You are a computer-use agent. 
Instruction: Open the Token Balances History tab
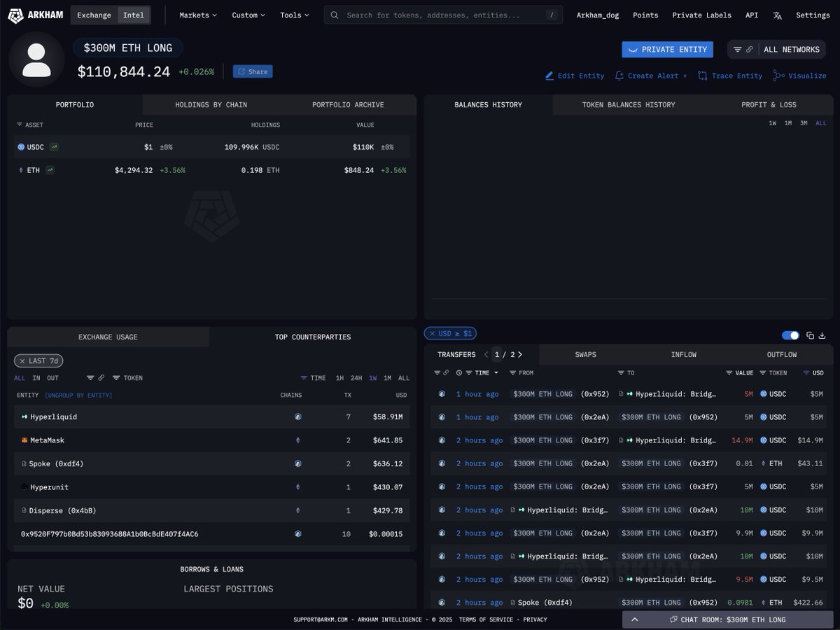[x=629, y=105]
